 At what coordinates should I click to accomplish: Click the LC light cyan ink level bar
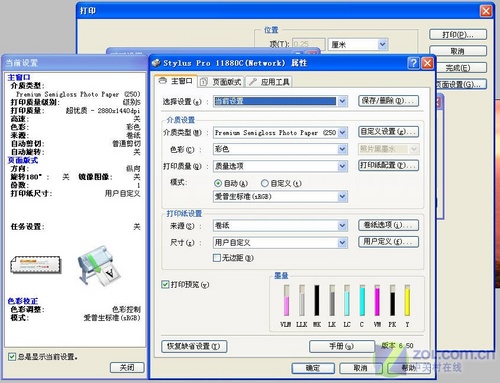click(x=347, y=300)
